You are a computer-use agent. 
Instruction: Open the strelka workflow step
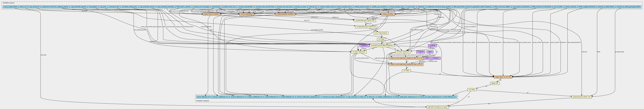click(388, 14)
